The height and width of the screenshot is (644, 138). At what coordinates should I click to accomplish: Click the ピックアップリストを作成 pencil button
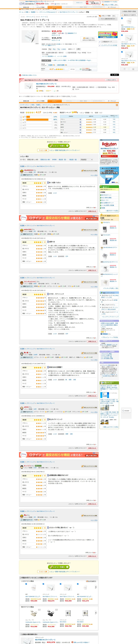pyautogui.click(x=108, y=45)
